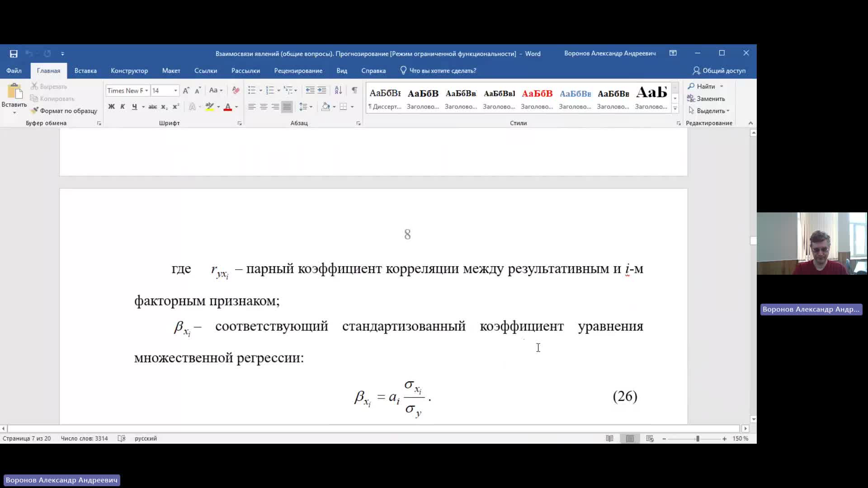Image resolution: width=868 pixels, height=488 pixels.
Task: Switch to Read Mode view
Action: pos(610,439)
